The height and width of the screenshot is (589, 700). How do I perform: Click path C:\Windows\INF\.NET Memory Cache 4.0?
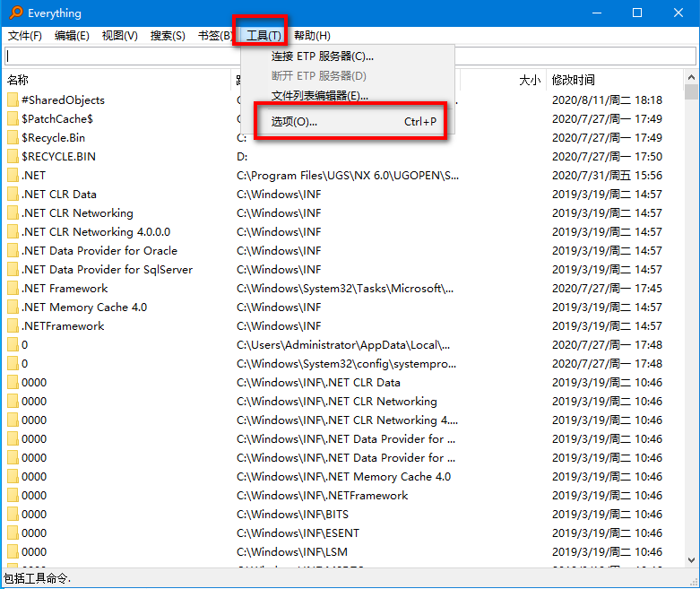344,476
